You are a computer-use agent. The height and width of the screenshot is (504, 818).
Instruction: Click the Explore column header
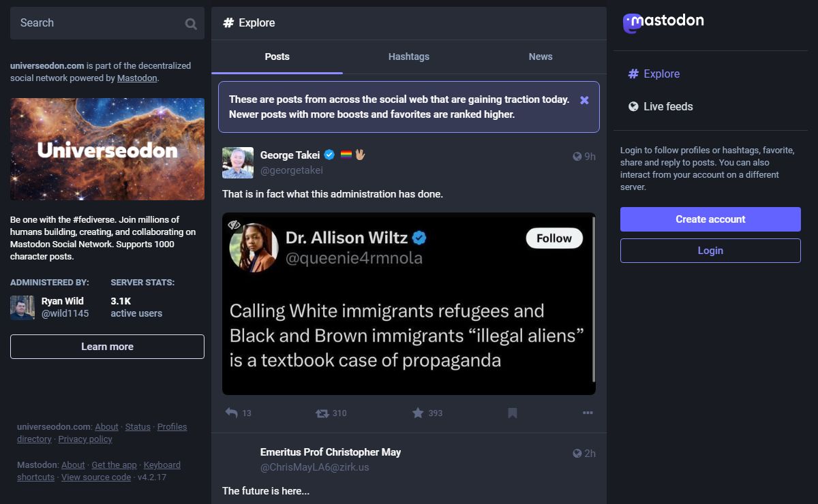click(x=409, y=23)
